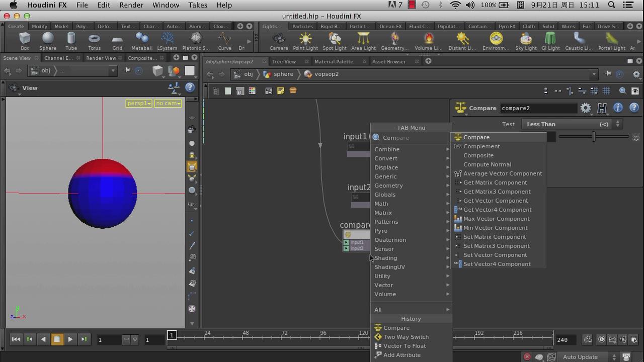Switch to the Material Palette tab

coord(334,61)
